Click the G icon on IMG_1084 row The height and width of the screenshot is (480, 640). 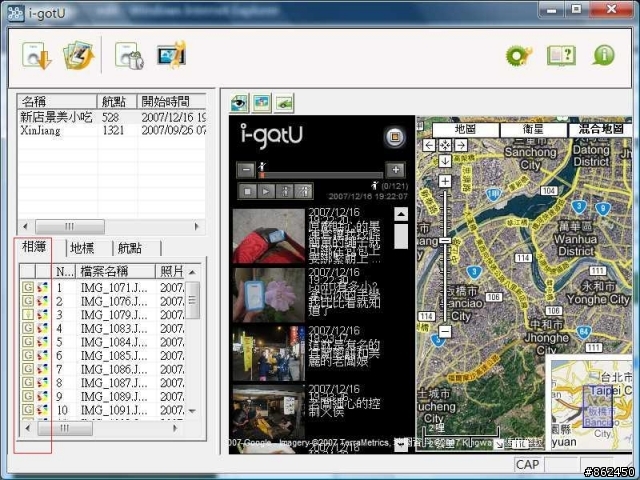click(27, 342)
